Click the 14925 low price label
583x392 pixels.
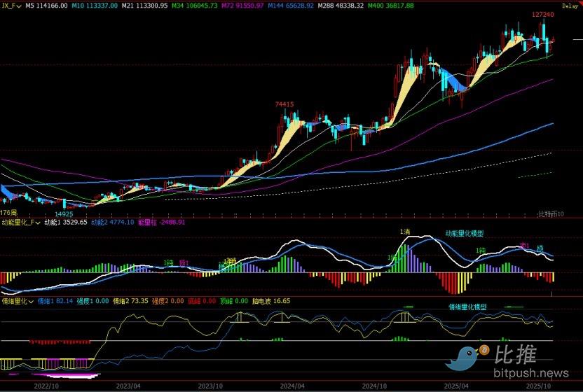(x=64, y=213)
